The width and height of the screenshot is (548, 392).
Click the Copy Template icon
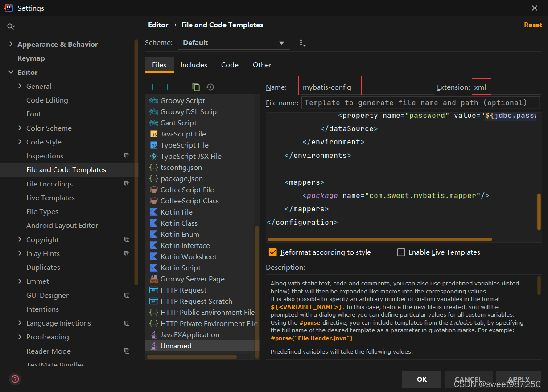click(x=196, y=87)
